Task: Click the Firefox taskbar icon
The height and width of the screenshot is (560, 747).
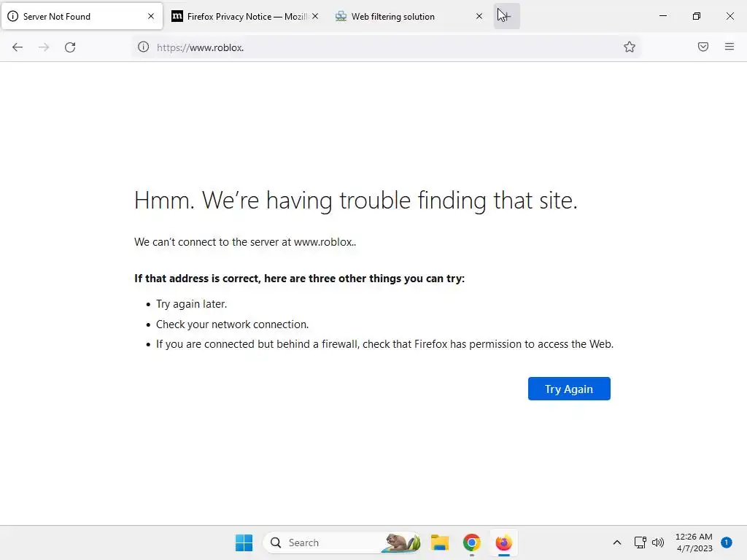Action: pyautogui.click(x=503, y=542)
